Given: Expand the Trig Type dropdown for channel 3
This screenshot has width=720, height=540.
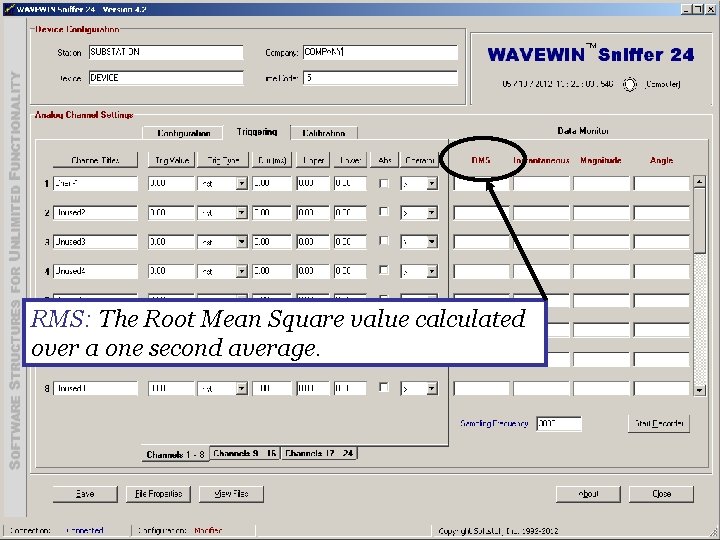Looking at the screenshot, I should click(242, 242).
